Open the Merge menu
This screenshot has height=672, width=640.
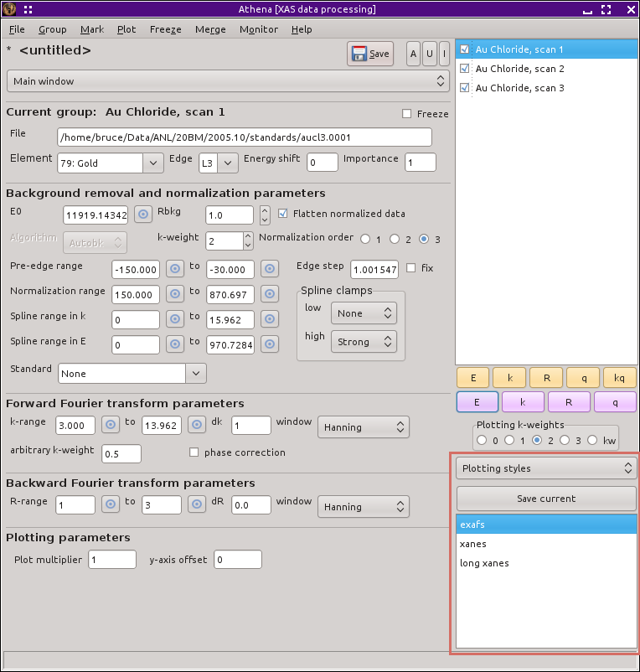pos(210,29)
